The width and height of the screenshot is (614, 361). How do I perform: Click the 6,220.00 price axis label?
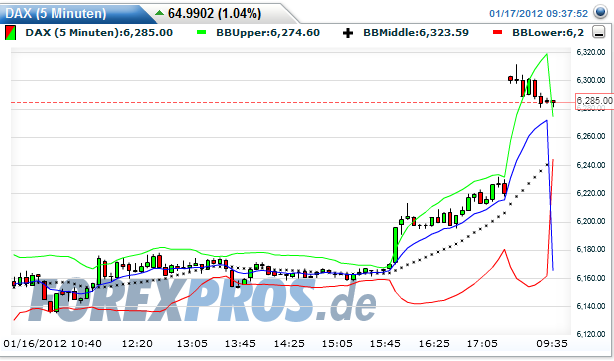pos(591,193)
